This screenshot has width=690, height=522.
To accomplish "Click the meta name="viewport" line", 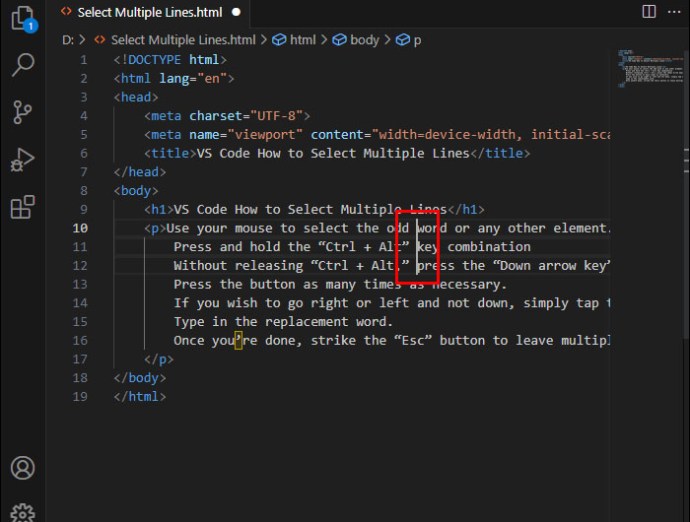I will (377, 134).
